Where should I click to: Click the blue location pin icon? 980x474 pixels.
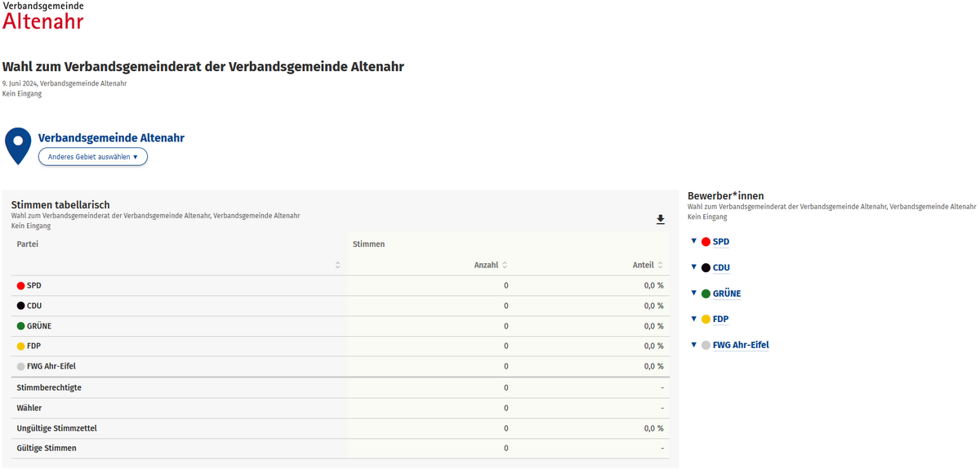[18, 146]
